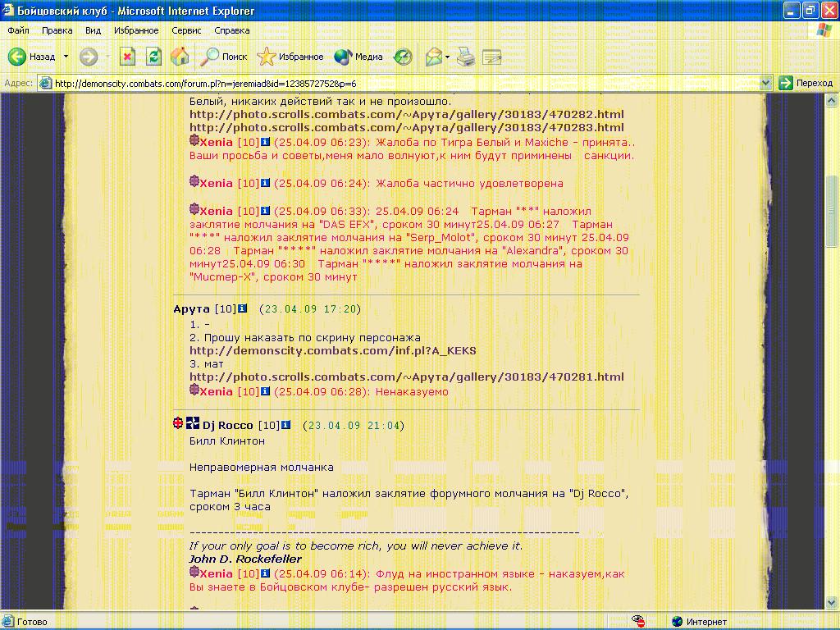Click the red alignment icon before Dj Rocco
Screen dimensions: 840x630
click(x=178, y=423)
